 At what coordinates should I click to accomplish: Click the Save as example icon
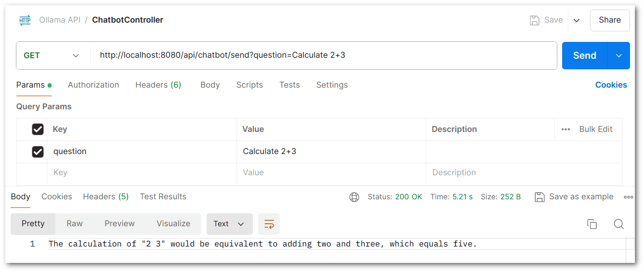[x=540, y=197]
